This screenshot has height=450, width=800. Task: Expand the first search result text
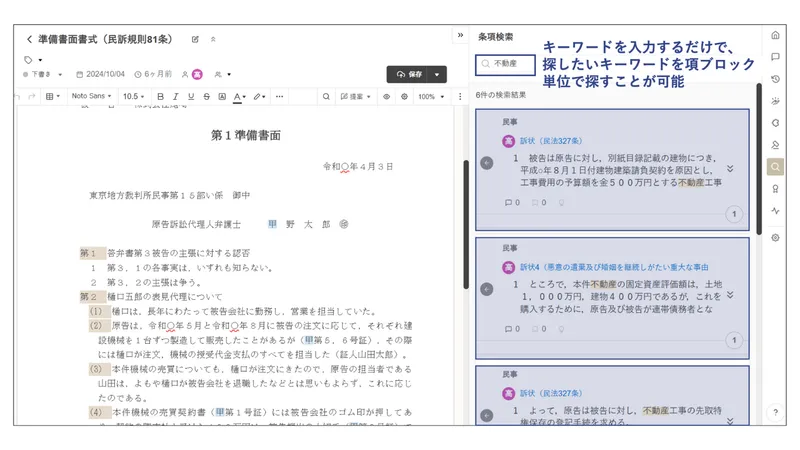click(x=730, y=169)
